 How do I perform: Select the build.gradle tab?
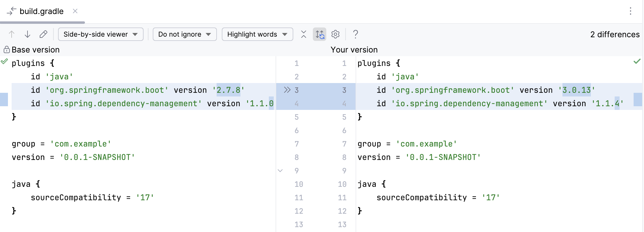click(41, 11)
